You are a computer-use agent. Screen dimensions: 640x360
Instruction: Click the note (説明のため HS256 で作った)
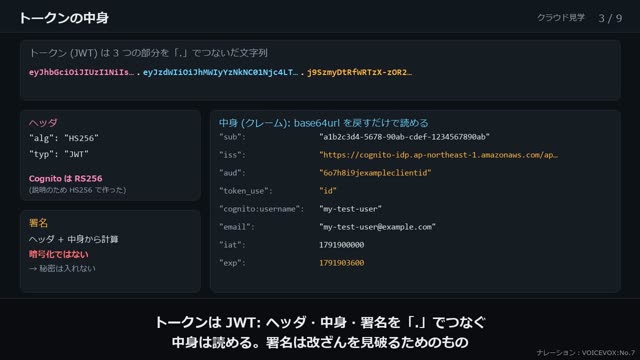pos(77,190)
